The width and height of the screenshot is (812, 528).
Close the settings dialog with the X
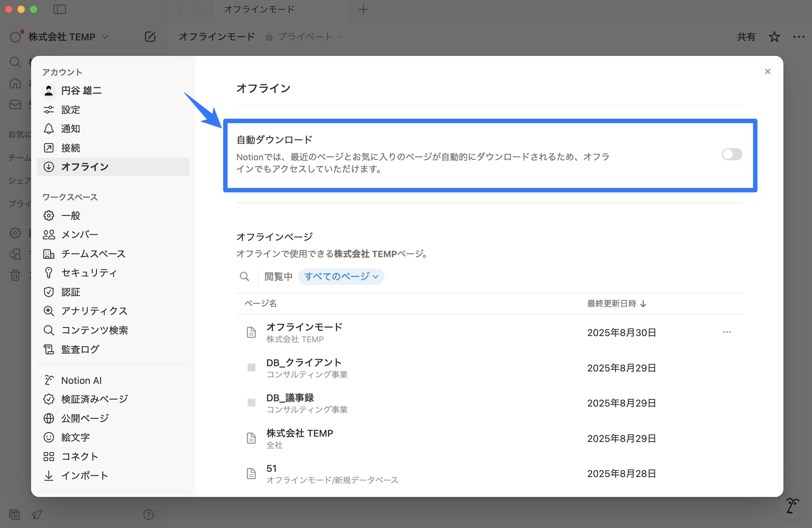point(767,71)
